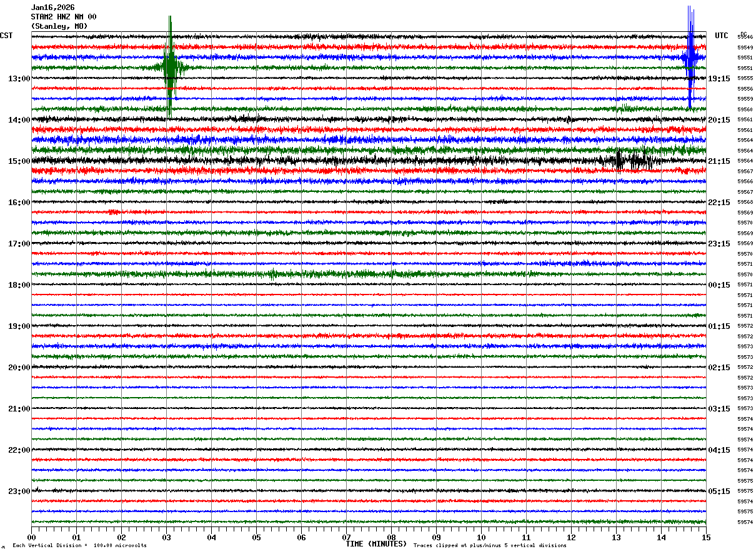Click the UTC timezone header
Screen dimensions: 756x554
point(722,36)
